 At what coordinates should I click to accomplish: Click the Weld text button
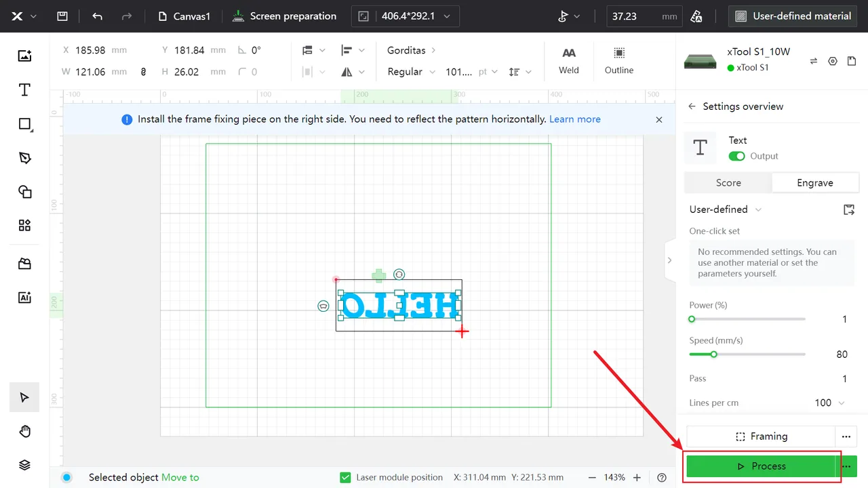tap(569, 61)
